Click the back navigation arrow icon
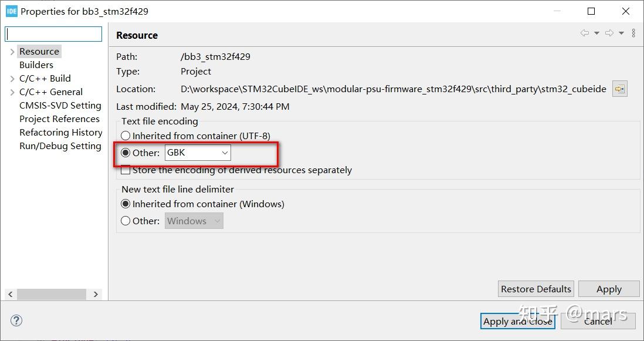644x341 pixels. pos(584,33)
